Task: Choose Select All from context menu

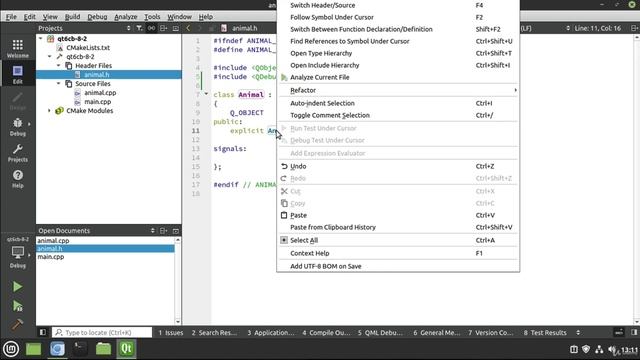Action: (x=398, y=240)
